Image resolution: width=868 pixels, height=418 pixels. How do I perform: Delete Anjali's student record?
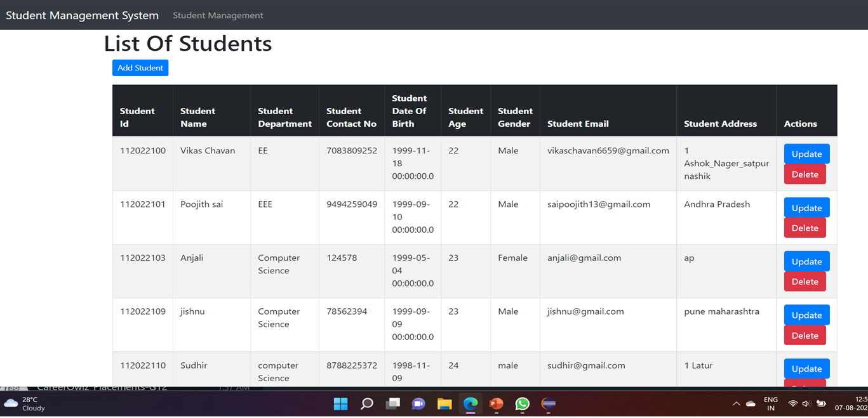pos(805,281)
